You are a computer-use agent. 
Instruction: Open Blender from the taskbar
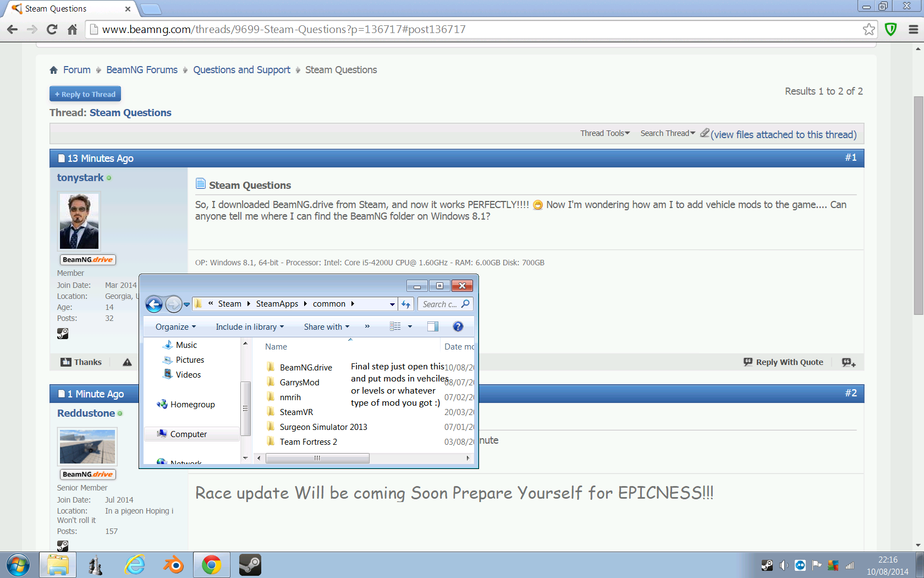click(173, 565)
